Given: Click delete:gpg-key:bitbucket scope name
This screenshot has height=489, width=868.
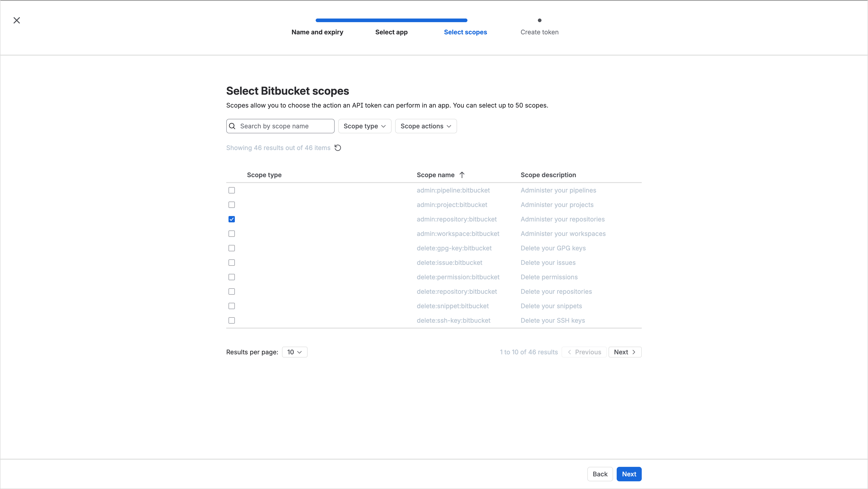Looking at the screenshot, I should [454, 248].
